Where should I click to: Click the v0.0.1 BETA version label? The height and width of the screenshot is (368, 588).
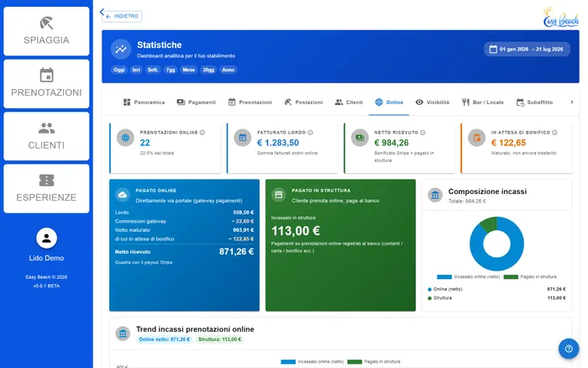(x=46, y=286)
